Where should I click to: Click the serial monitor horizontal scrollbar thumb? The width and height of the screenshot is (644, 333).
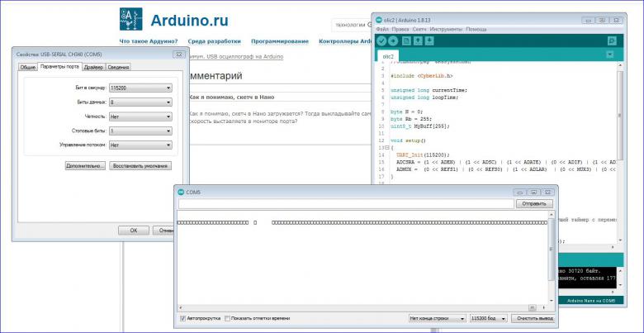[x=533, y=307]
